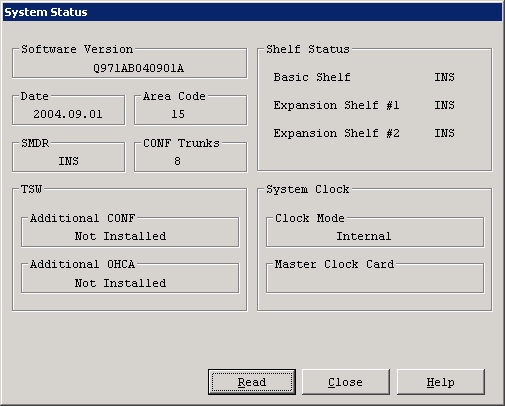Select the date value 2004.09.01
The image size is (505, 406).
pyautogui.click(x=68, y=114)
